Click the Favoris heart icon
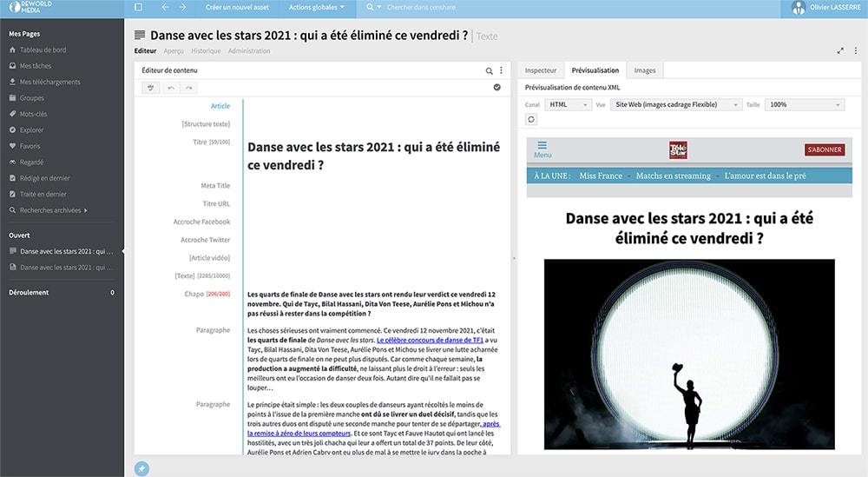Viewport: 868px width, 477px height. [x=12, y=146]
